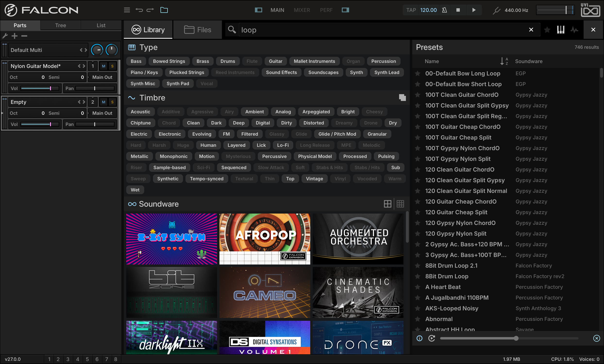Image resolution: width=604 pixels, height=364 pixels.
Task: Select the Bowed Strings type tag
Action: [x=169, y=61]
